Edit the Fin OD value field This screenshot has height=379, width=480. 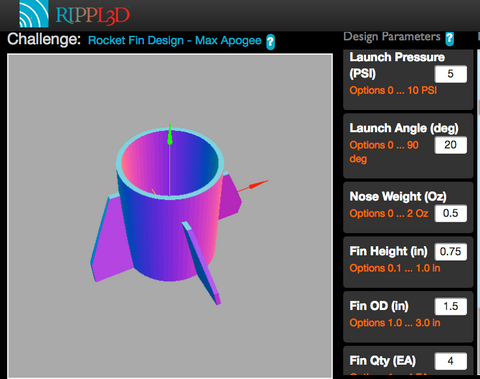click(x=451, y=306)
